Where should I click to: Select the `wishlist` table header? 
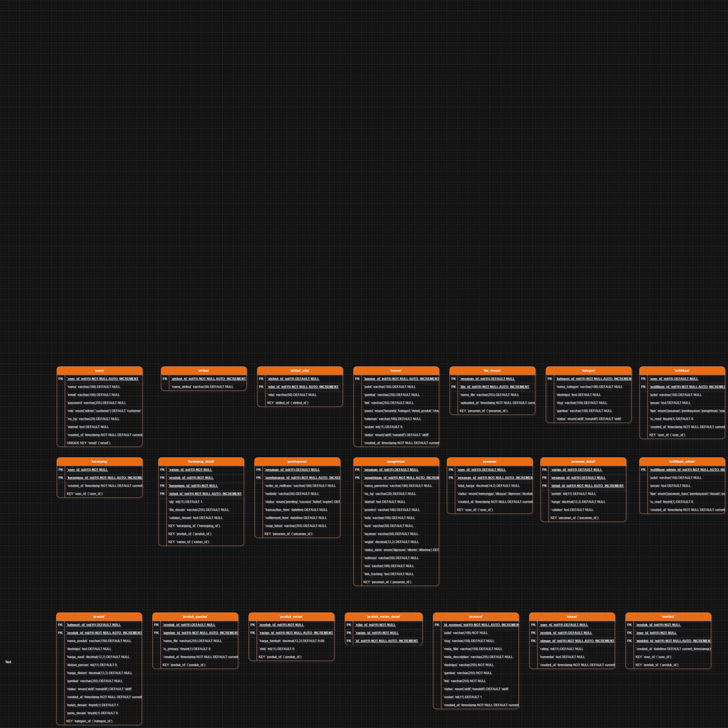(668, 617)
